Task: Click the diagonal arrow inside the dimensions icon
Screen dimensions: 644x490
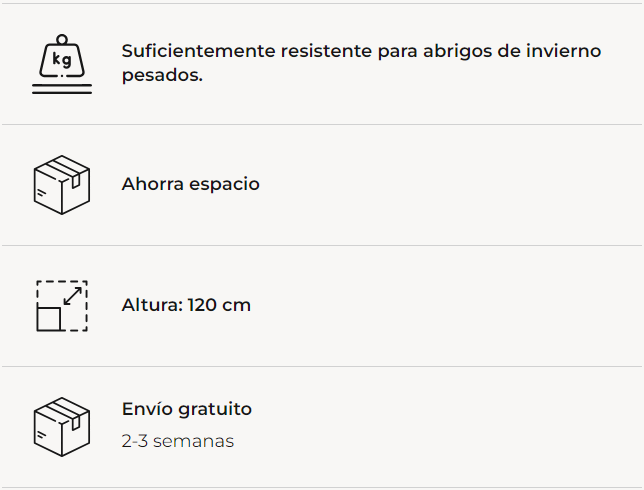Action: (x=72, y=296)
